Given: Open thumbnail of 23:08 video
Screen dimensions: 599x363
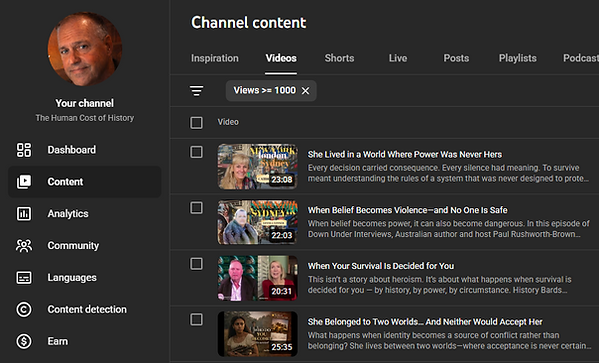Looking at the screenshot, I should (257, 167).
